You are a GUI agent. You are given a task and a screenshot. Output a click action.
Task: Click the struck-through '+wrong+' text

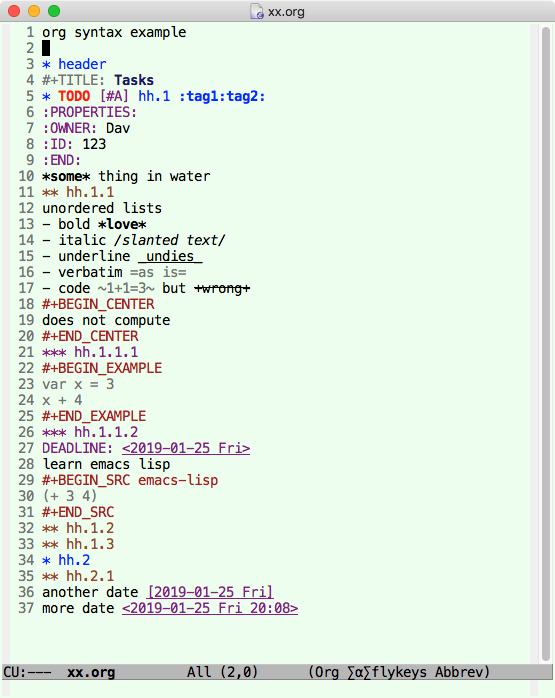point(222,288)
